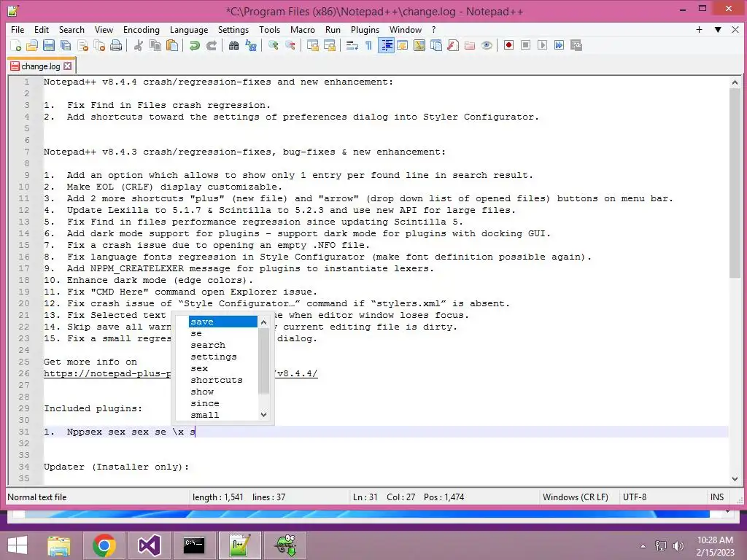Choose 'save' in autocomplete list
Screen dimensions: 747x560
223,322
